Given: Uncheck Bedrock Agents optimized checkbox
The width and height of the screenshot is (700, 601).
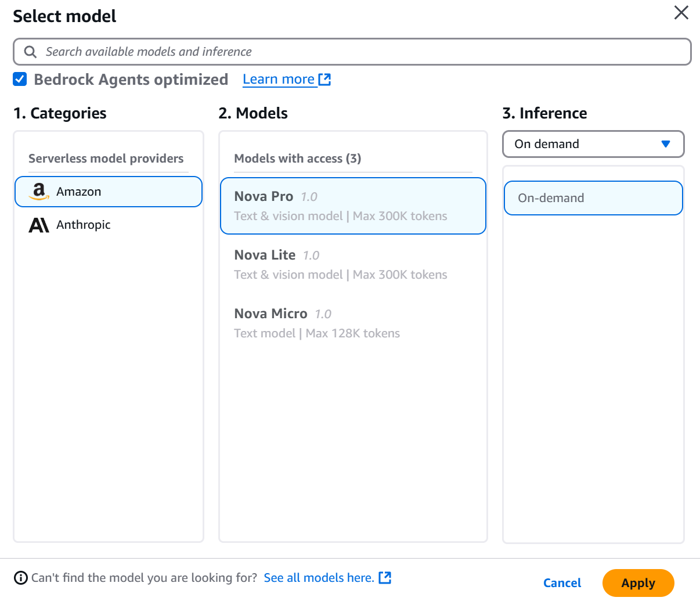Looking at the screenshot, I should point(20,80).
